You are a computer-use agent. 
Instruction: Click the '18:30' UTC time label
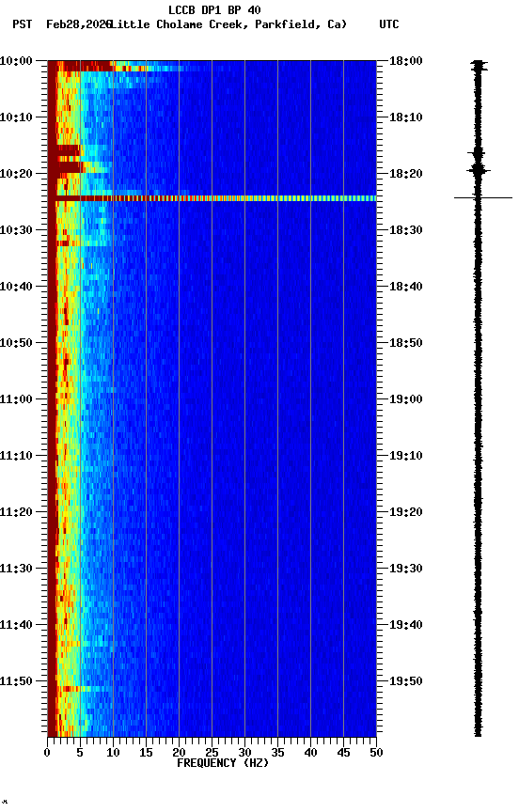(x=406, y=230)
